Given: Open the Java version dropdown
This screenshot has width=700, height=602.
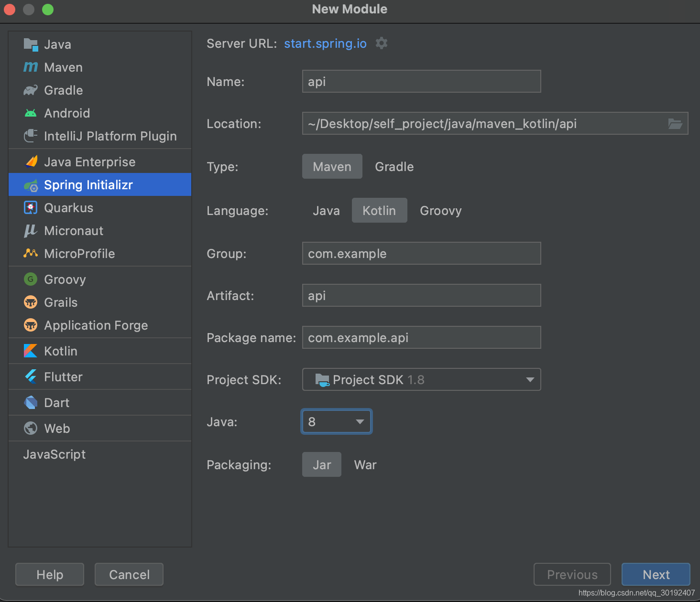Looking at the screenshot, I should (337, 421).
